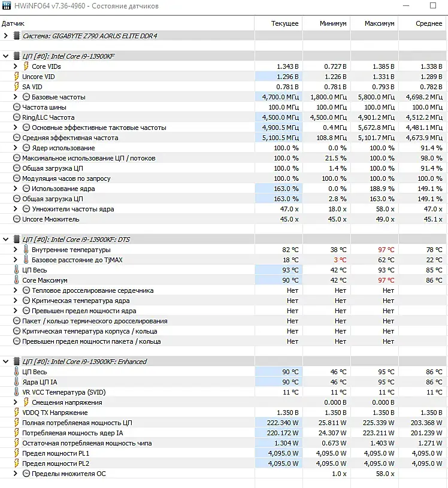Click VDDQ TX Напряжение lightning icon
448x488 pixels.
pos(17,413)
